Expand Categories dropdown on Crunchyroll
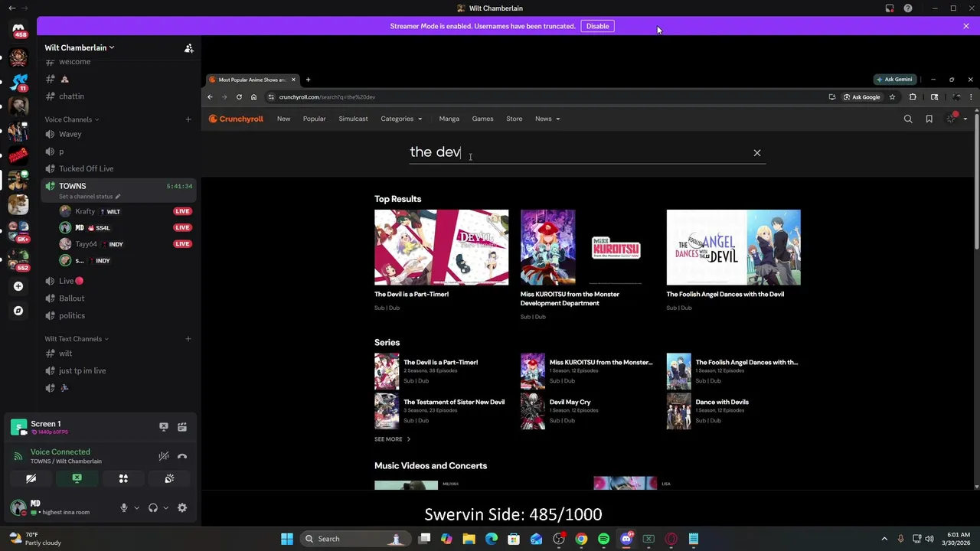Screen dimensions: 980x551 pyautogui.click(x=401, y=119)
